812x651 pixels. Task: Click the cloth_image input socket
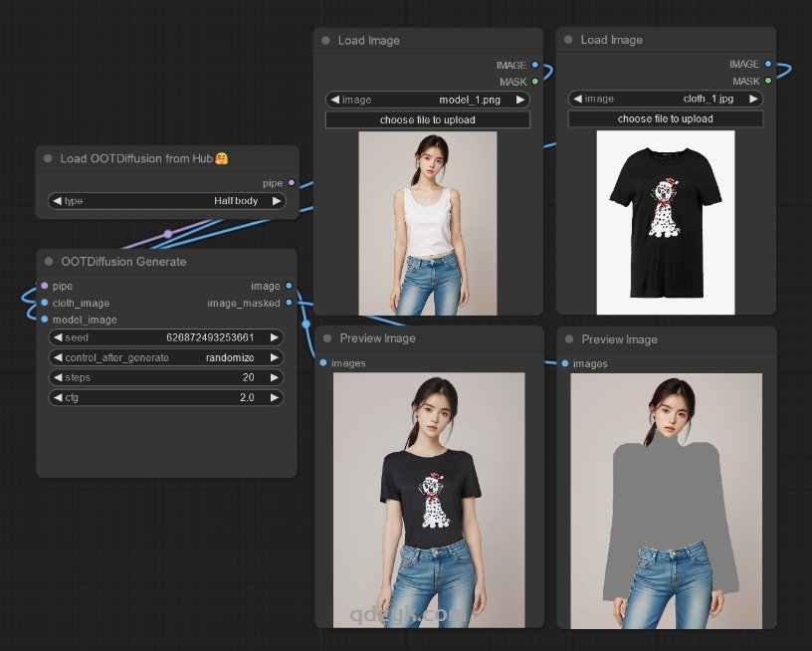pyautogui.click(x=44, y=303)
